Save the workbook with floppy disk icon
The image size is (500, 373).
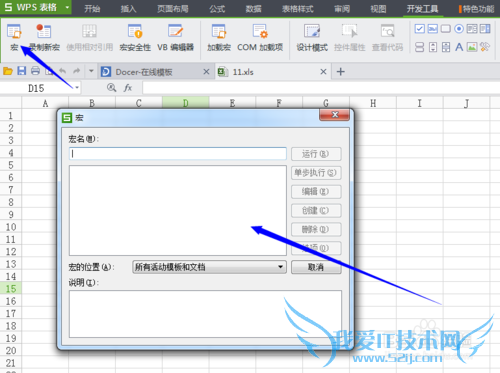[22, 71]
